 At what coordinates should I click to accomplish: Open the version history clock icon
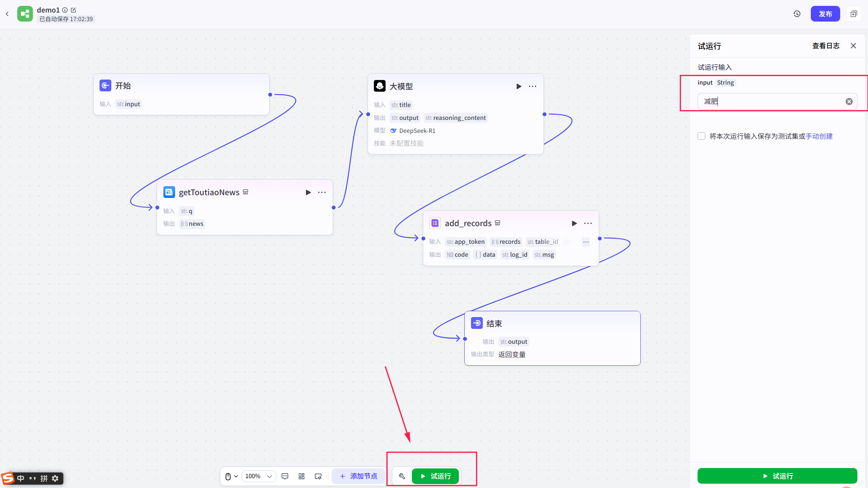pos(797,14)
